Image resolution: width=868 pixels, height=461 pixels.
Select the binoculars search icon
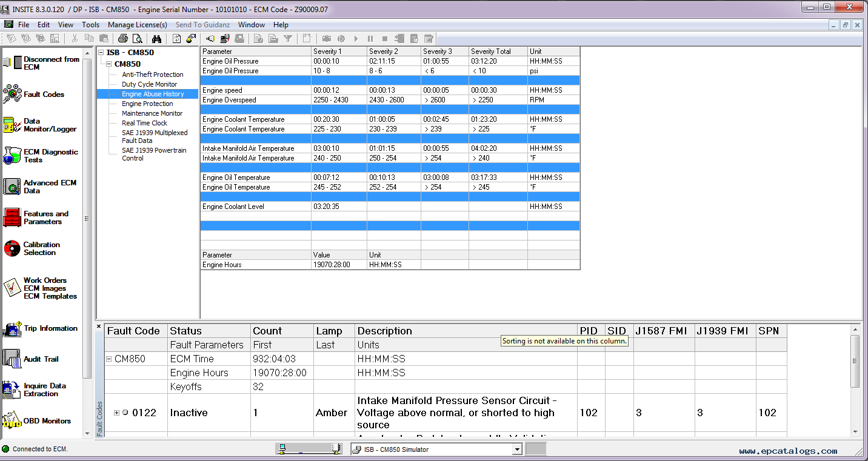point(156,38)
